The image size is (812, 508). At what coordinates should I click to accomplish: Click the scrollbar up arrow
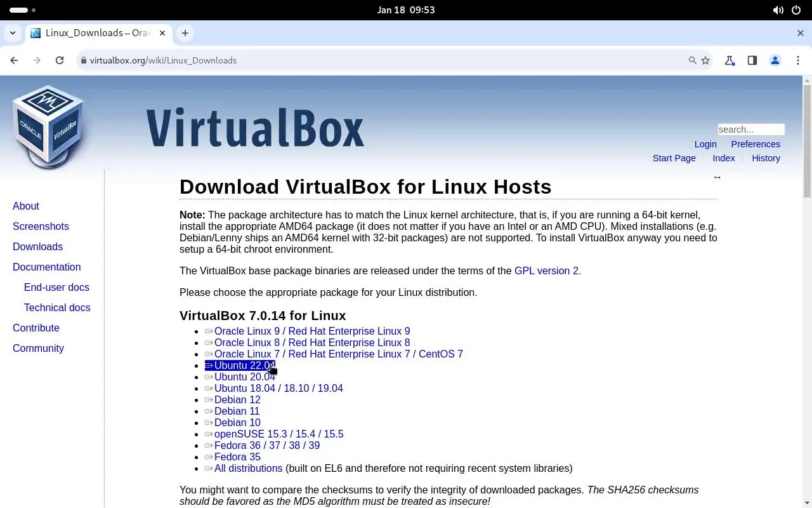tap(807, 80)
